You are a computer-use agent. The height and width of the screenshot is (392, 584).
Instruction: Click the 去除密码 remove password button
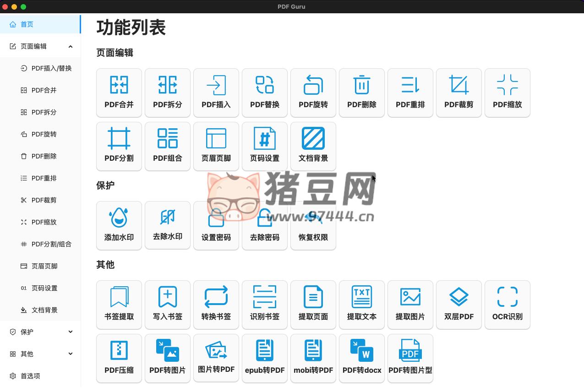pyautogui.click(x=265, y=226)
